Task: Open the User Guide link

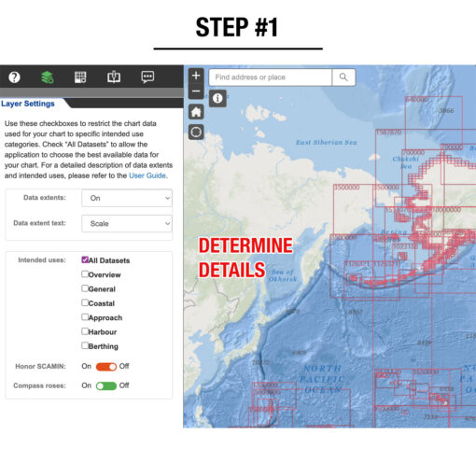Action: point(147,175)
